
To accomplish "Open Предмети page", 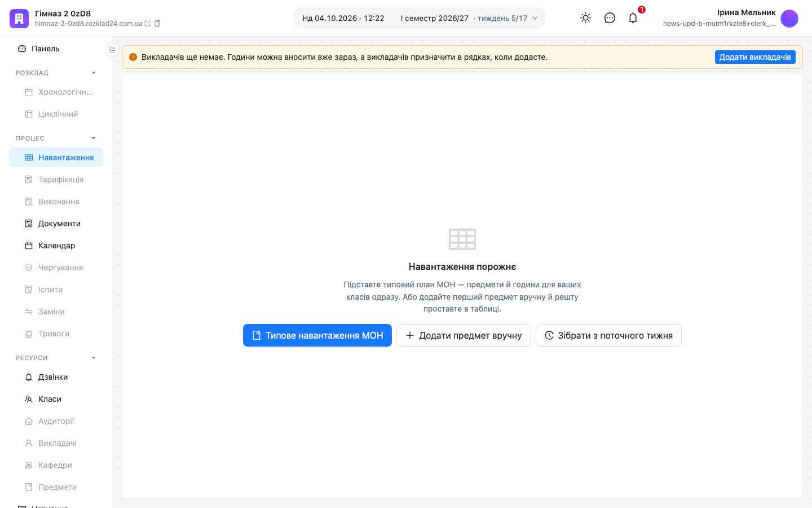I will point(56,487).
